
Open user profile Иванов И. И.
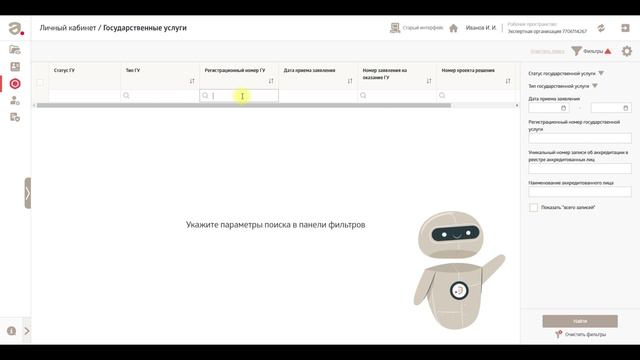(481, 28)
